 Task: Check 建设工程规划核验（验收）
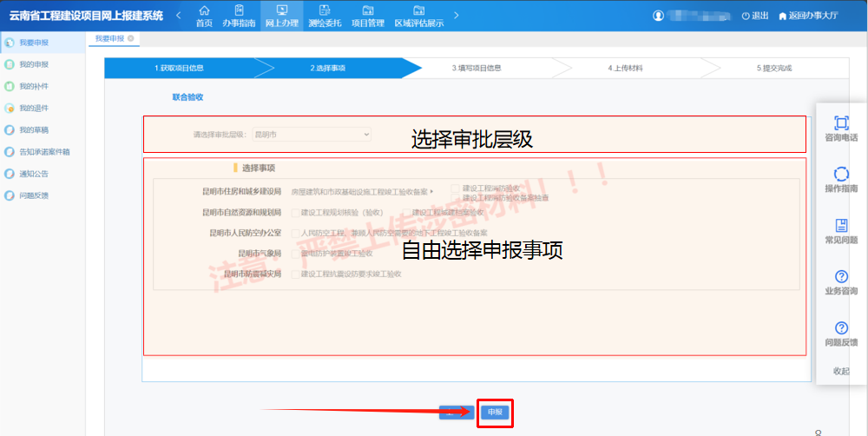295,212
